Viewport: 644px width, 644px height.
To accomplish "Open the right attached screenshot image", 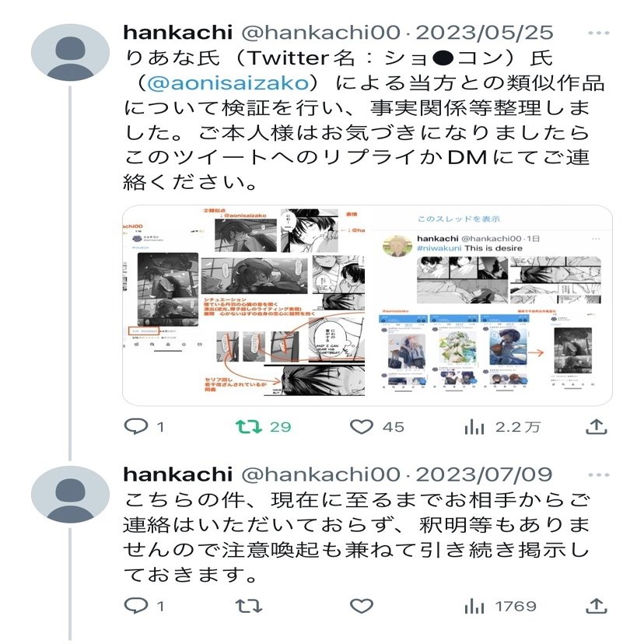I will pos(492,305).
